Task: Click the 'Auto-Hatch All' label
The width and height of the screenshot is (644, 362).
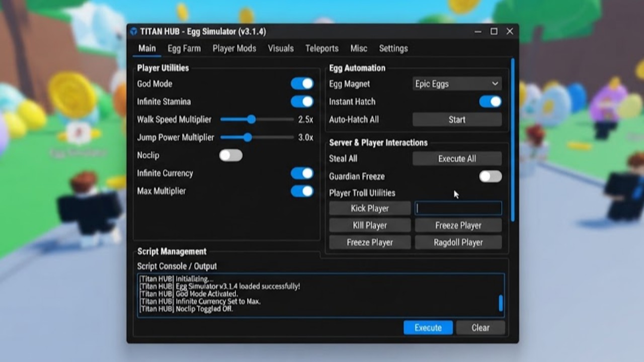Action: point(354,120)
